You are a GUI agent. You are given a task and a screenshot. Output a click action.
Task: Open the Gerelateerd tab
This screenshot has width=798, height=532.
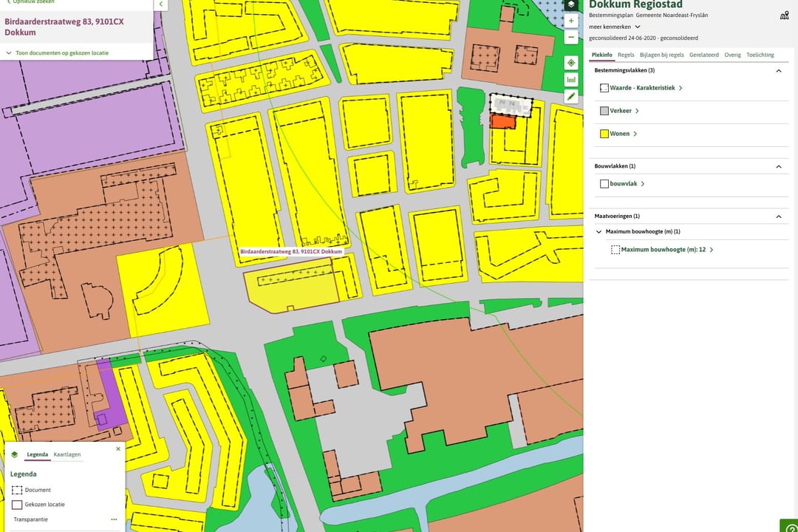704,55
